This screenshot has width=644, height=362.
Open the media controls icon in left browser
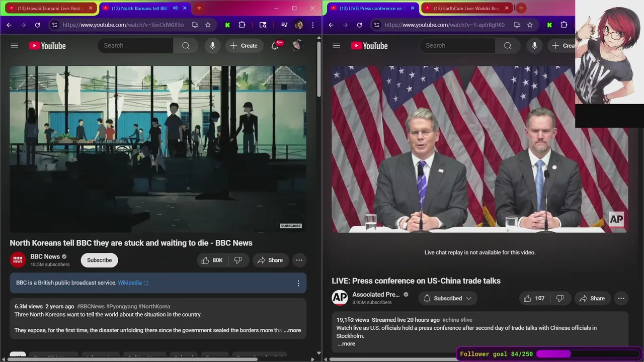(x=285, y=25)
